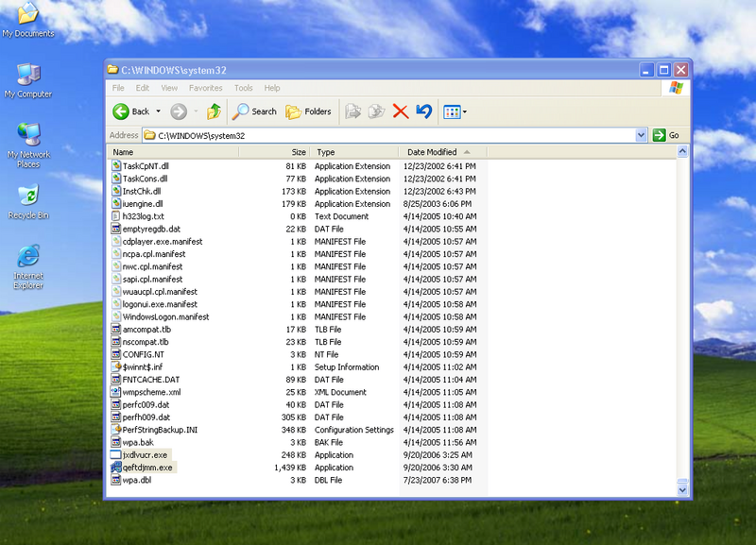Select the InstChk.dll file icon
Viewport: 756px width, 545px height.
[x=115, y=191]
